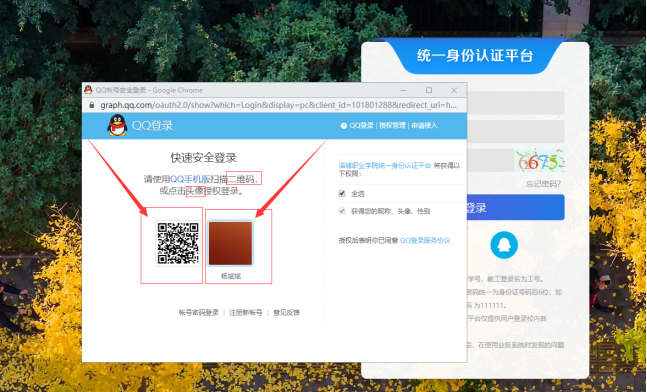
Task: Click the lock icon in address bar
Action: [x=92, y=105]
